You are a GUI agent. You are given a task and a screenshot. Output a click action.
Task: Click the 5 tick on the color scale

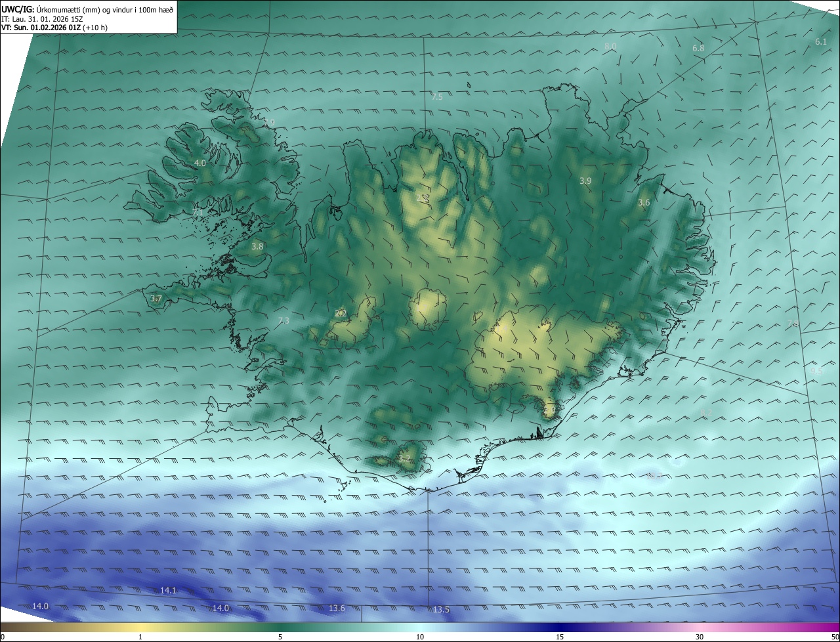coord(280,637)
